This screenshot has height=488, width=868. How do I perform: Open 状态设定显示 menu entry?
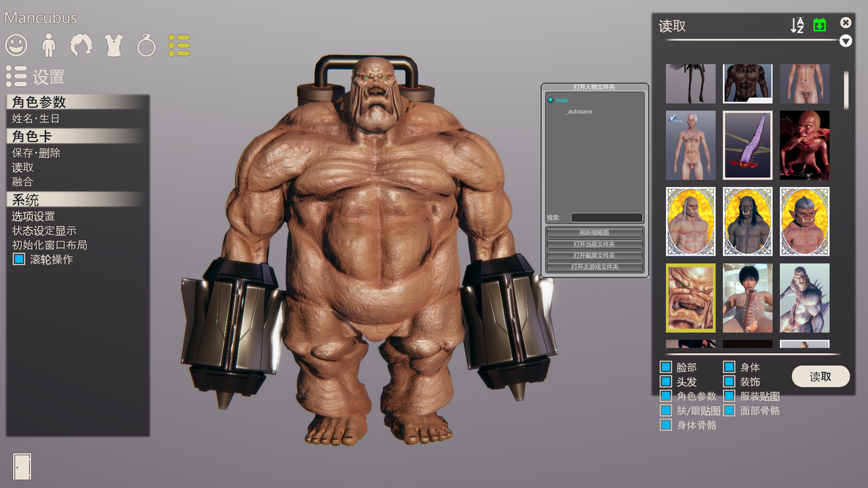[44, 230]
